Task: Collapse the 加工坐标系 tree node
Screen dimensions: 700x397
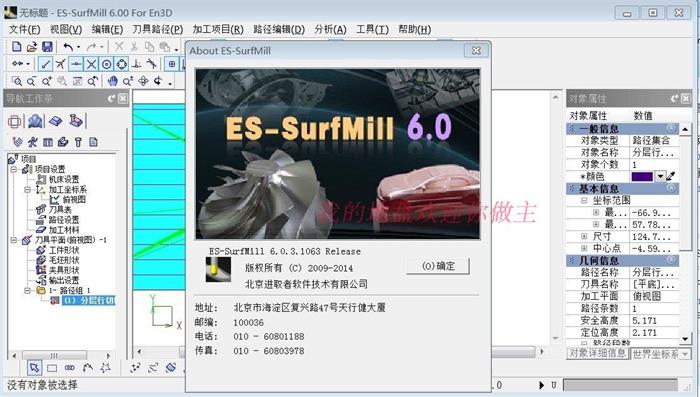Action: pyautogui.click(x=28, y=190)
